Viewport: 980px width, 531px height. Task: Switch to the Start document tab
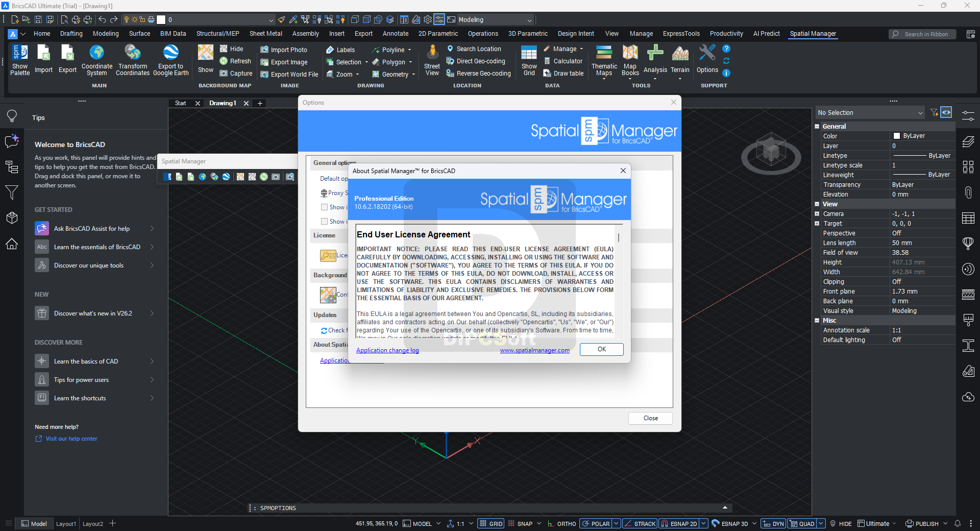(x=181, y=103)
